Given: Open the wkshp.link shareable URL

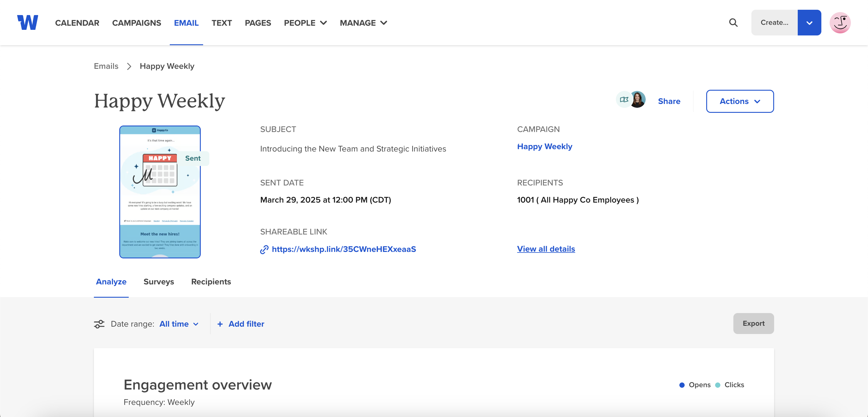Looking at the screenshot, I should pyautogui.click(x=344, y=250).
